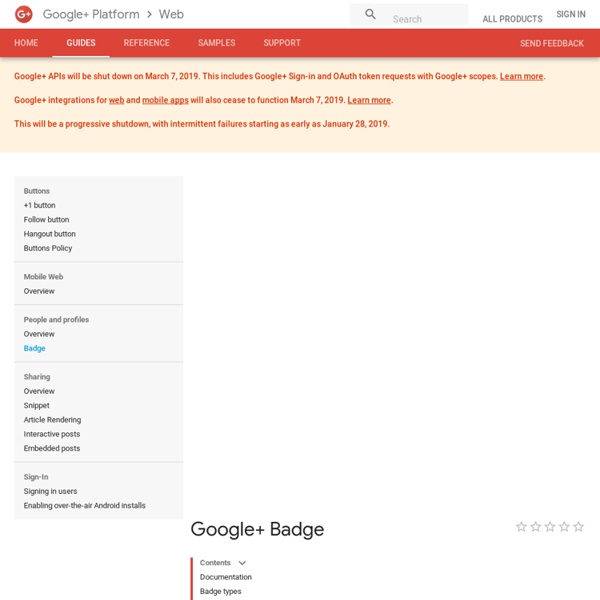
Task: Open Learn more link after Google+ scopes
Action: click(521, 76)
